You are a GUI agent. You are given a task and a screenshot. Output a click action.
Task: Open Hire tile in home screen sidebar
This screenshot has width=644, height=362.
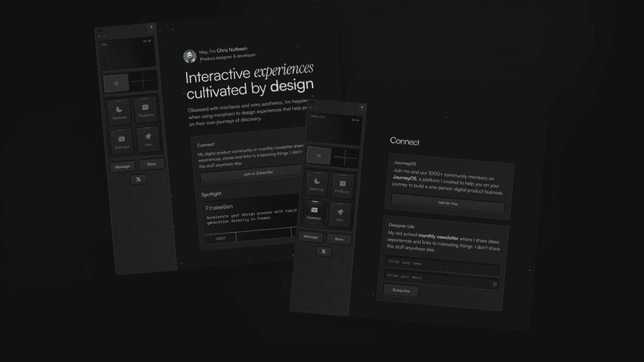tap(148, 140)
